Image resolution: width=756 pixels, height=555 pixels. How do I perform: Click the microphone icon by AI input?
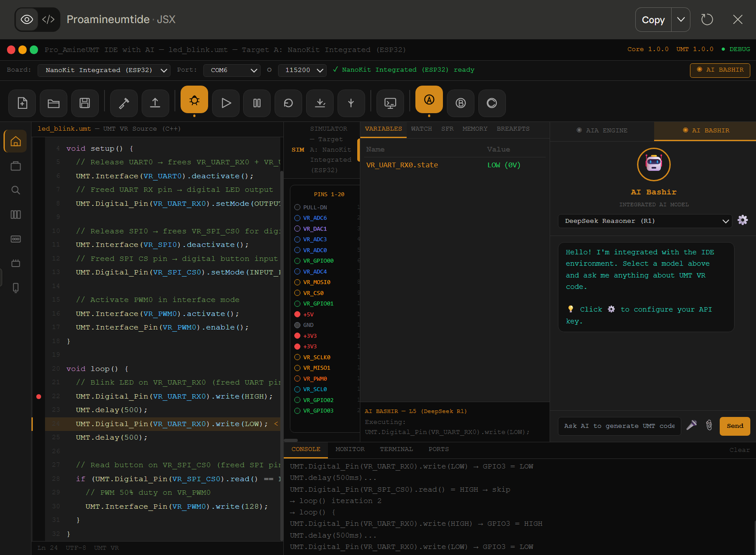[691, 426]
